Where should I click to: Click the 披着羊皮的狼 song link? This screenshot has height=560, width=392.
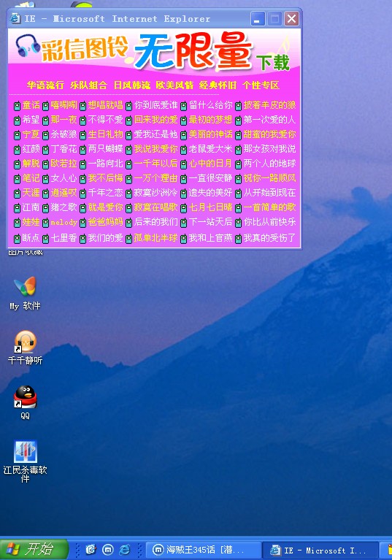tap(269, 105)
